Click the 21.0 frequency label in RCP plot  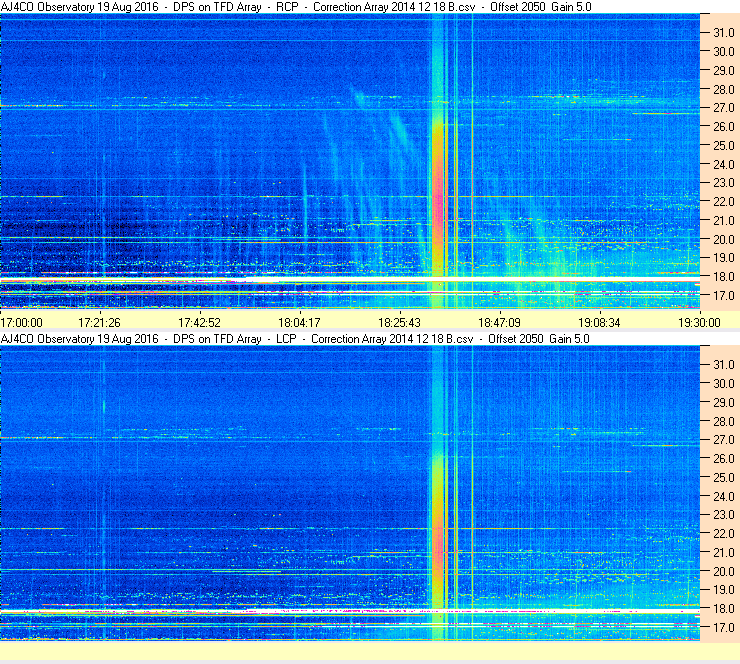(724, 221)
